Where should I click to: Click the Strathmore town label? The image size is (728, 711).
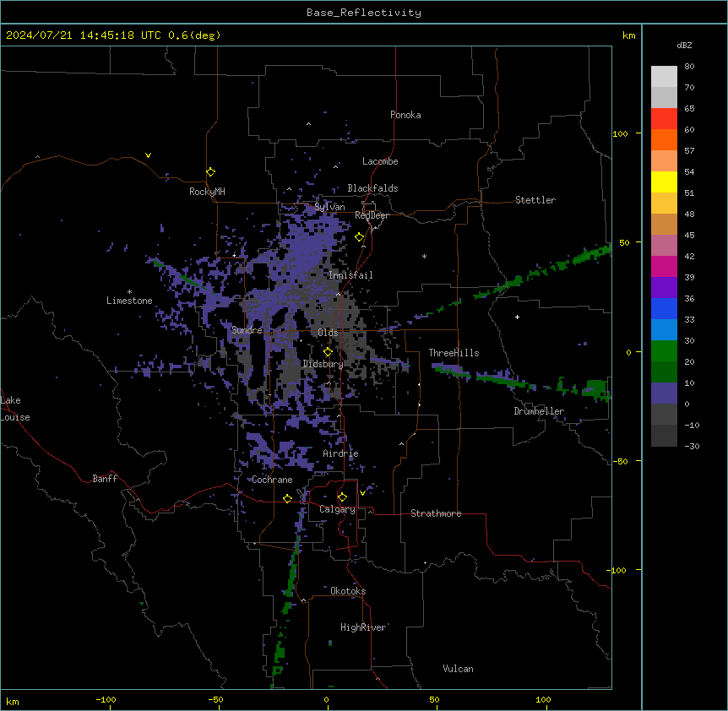[x=436, y=513]
